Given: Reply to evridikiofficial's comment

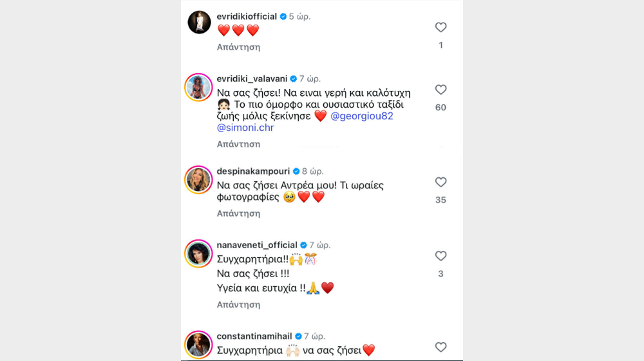Looking at the screenshot, I should click(238, 47).
